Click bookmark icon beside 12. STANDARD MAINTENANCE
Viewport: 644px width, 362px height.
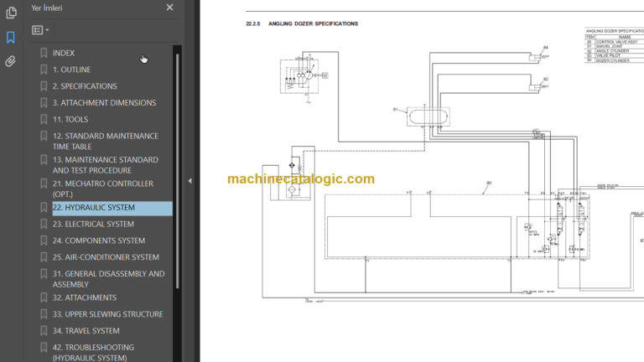tap(44, 136)
